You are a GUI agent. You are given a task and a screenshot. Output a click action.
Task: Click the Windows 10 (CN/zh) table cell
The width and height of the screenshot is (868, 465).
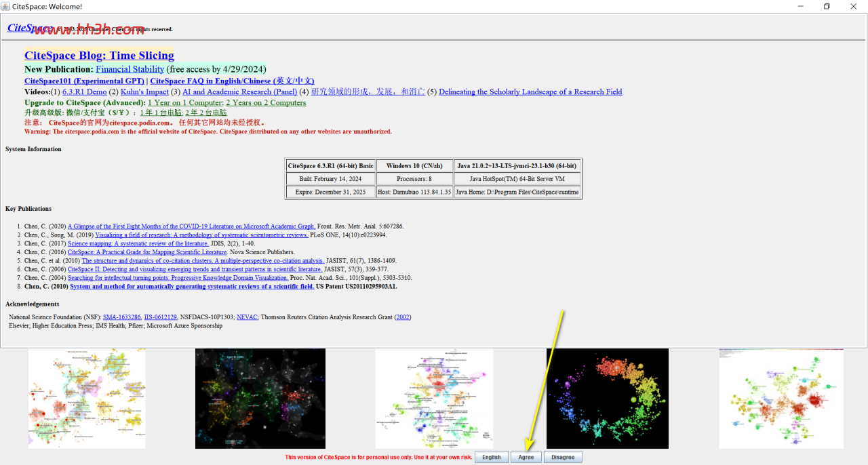pos(414,165)
